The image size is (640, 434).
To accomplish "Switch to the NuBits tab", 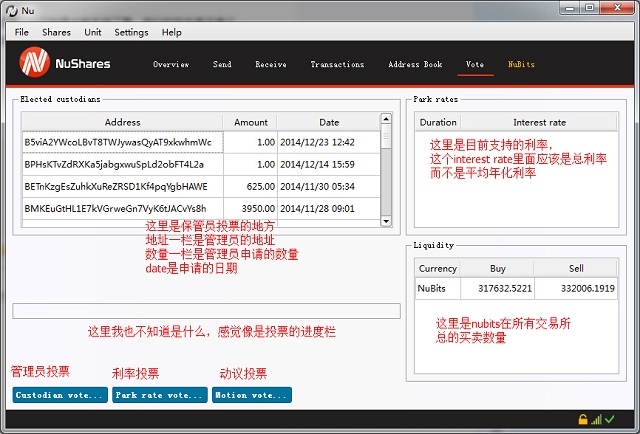I will [521, 64].
